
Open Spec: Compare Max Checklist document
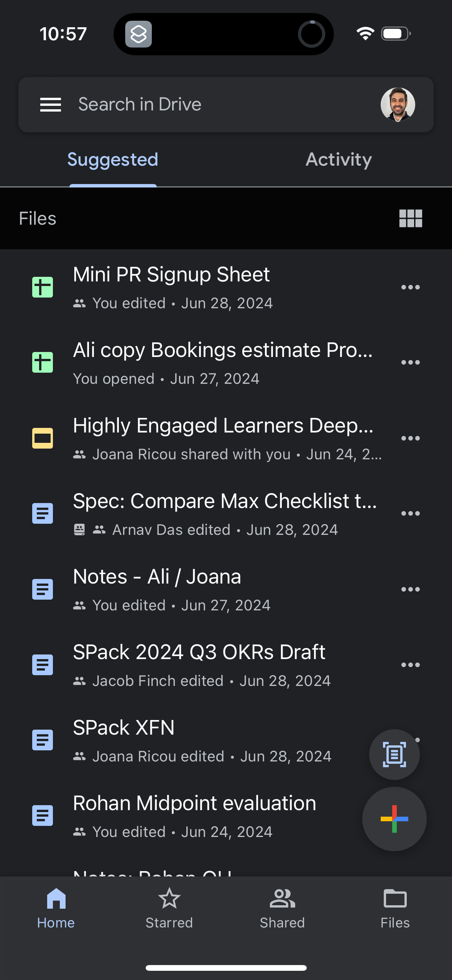pyautogui.click(x=225, y=500)
